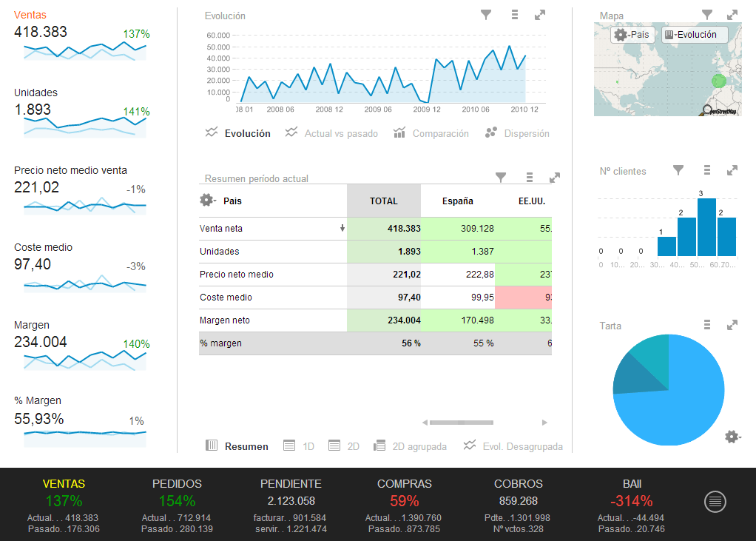The image size is (756, 541).
Task: Click the filter icon in Resumen período actual
Action: click(501, 178)
